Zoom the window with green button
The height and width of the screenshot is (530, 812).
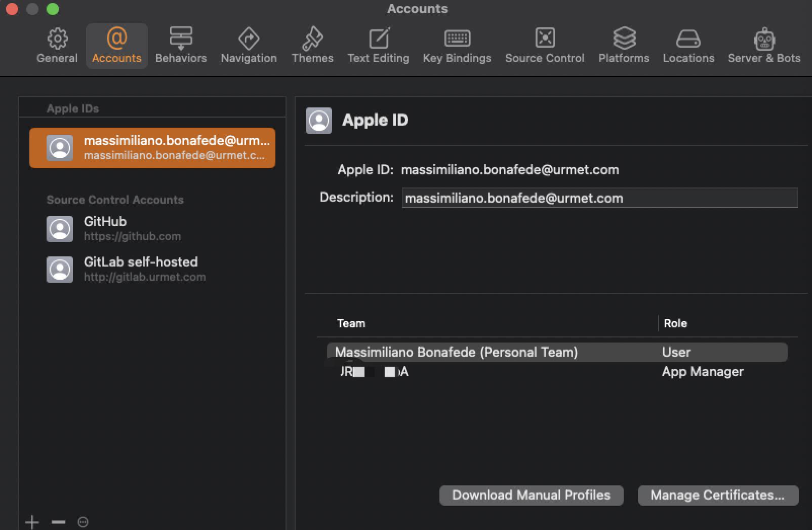pyautogui.click(x=53, y=9)
